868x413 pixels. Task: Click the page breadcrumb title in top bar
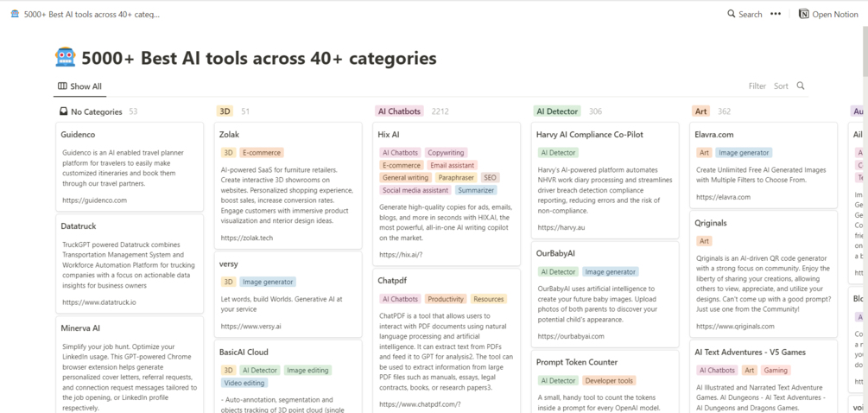pos(92,15)
